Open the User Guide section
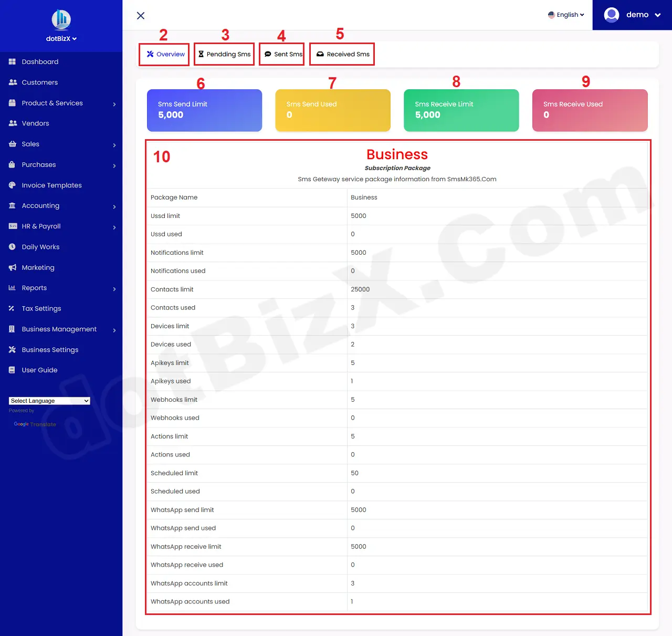Image resolution: width=672 pixels, height=636 pixels. [39, 370]
